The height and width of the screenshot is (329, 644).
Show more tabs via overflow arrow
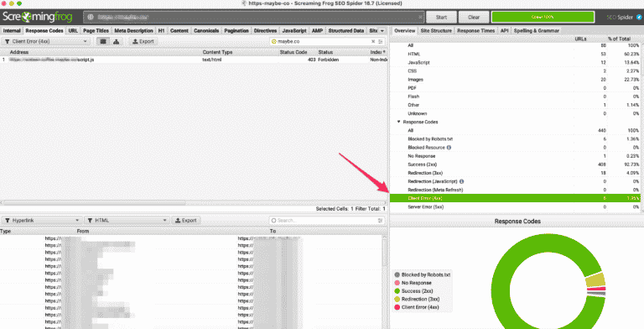(382, 31)
